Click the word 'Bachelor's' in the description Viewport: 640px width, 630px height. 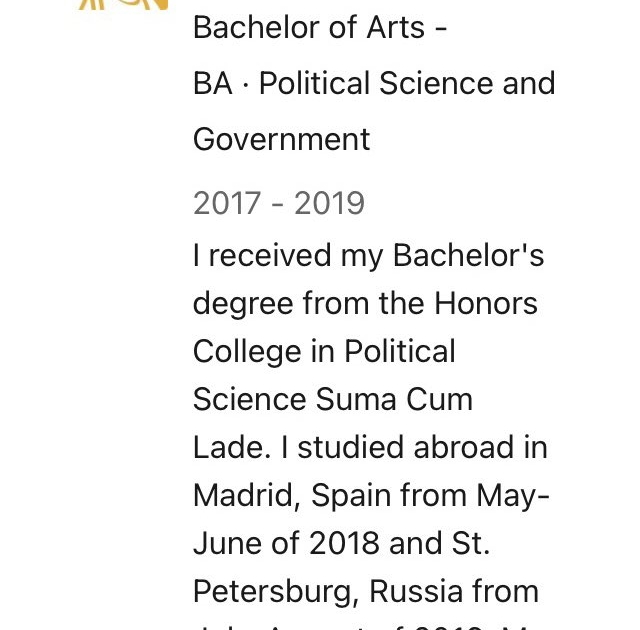click(x=469, y=255)
